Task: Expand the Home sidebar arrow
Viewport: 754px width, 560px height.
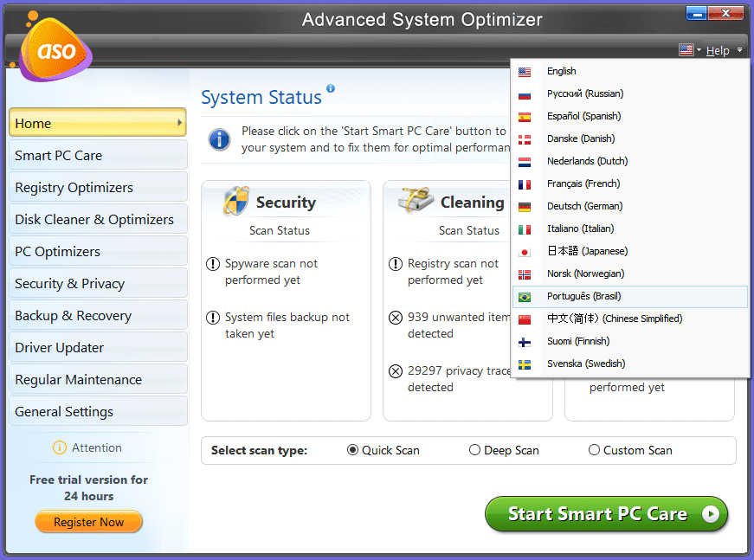Action: 180,123
